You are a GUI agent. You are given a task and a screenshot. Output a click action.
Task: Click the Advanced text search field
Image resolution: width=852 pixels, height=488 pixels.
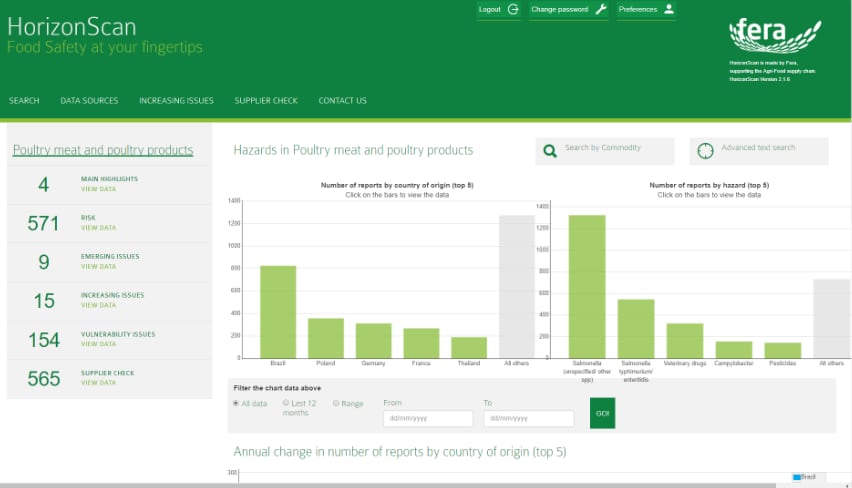pos(759,151)
